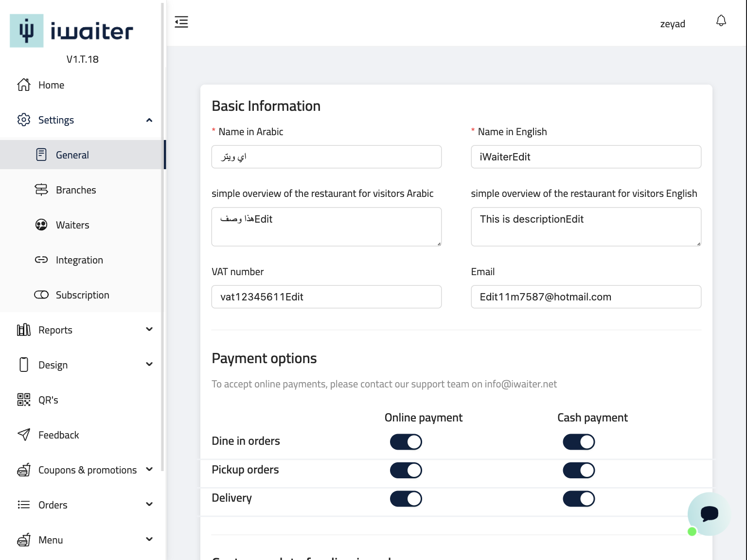Go to Home using the house icon
Image resolution: width=747 pixels, height=560 pixels.
[x=24, y=85]
